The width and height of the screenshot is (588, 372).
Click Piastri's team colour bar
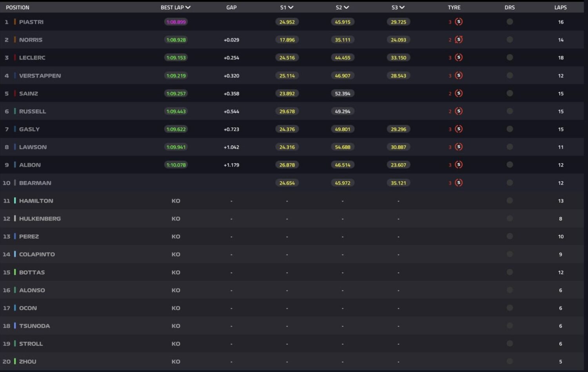(15, 22)
